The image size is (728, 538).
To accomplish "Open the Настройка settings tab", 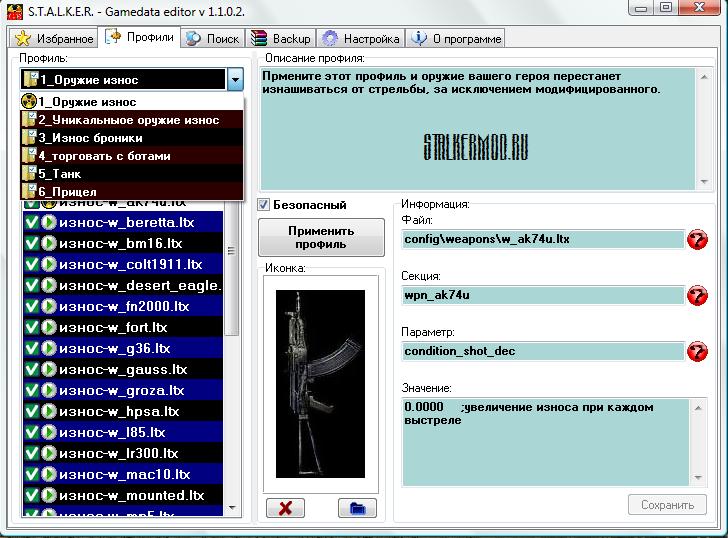I will pyautogui.click(x=361, y=39).
